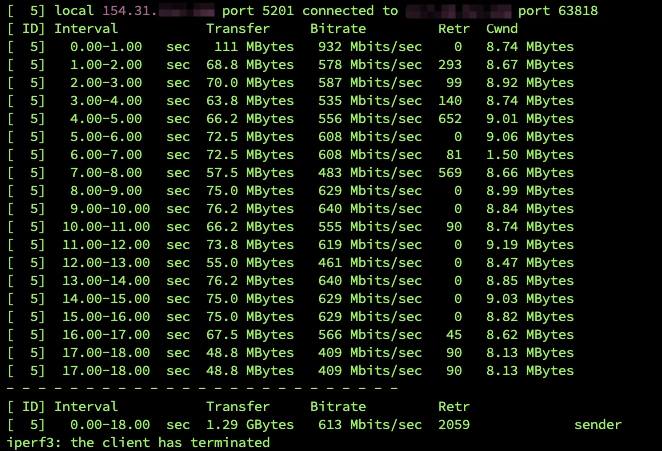Select the '1.50 MBytes' Cwnd value
The height and width of the screenshot is (451, 662).
click(x=530, y=155)
